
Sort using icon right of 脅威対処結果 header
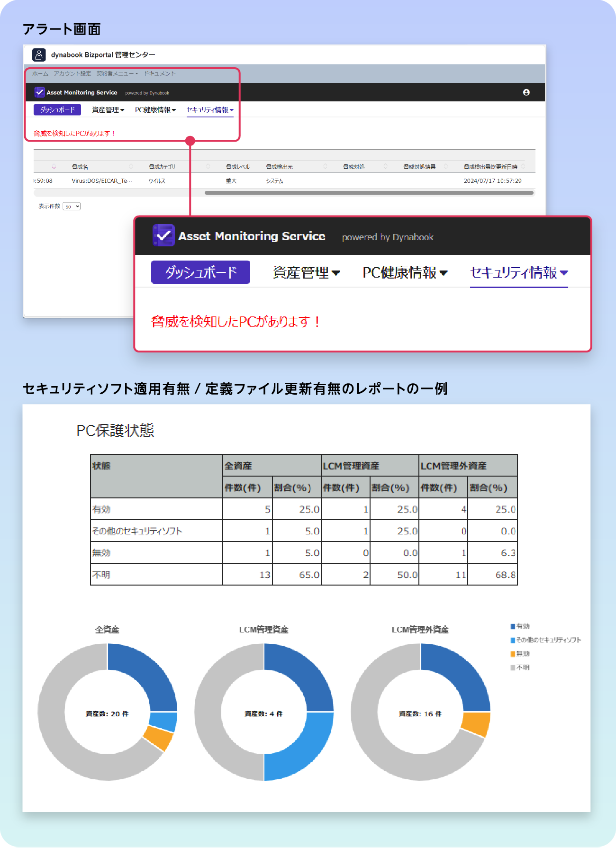pyautogui.click(x=446, y=166)
